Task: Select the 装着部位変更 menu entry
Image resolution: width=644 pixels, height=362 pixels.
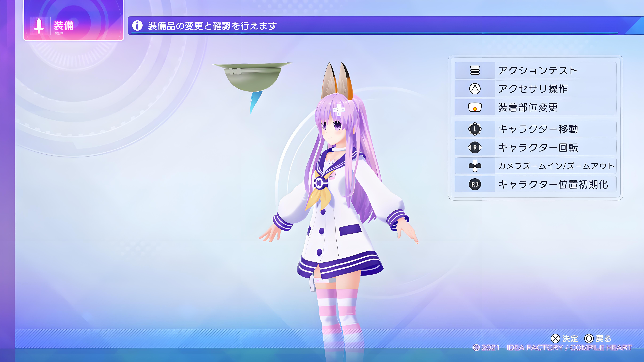Action: (x=535, y=107)
